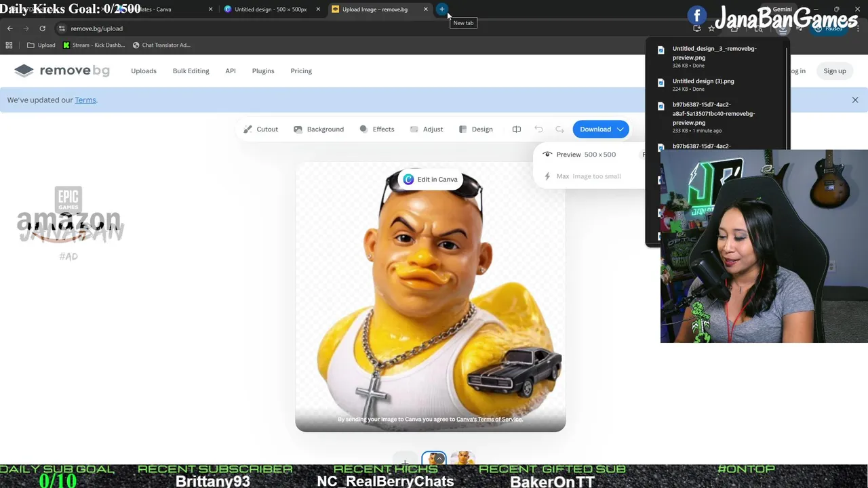Image resolution: width=868 pixels, height=488 pixels.
Task: Click the Sign up button
Action: 835,70
